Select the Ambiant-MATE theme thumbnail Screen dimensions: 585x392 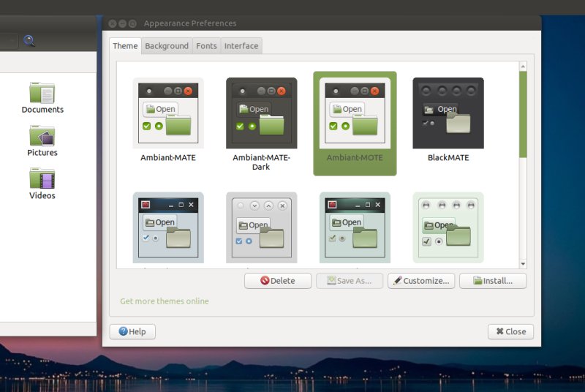(168, 113)
